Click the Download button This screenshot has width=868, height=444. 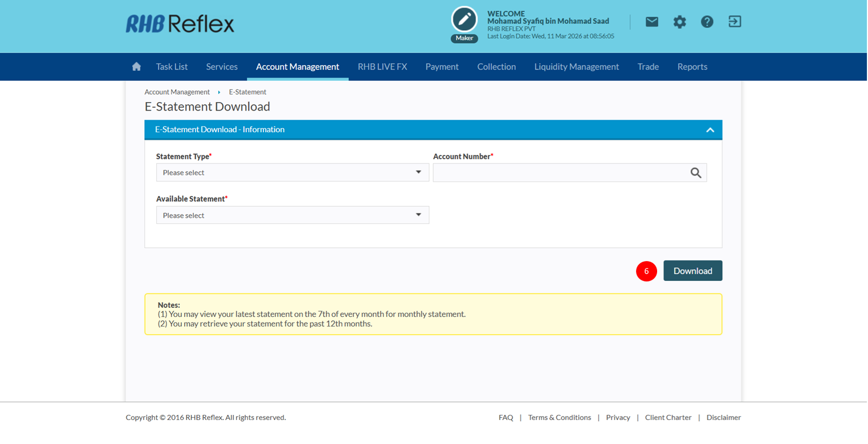point(692,271)
